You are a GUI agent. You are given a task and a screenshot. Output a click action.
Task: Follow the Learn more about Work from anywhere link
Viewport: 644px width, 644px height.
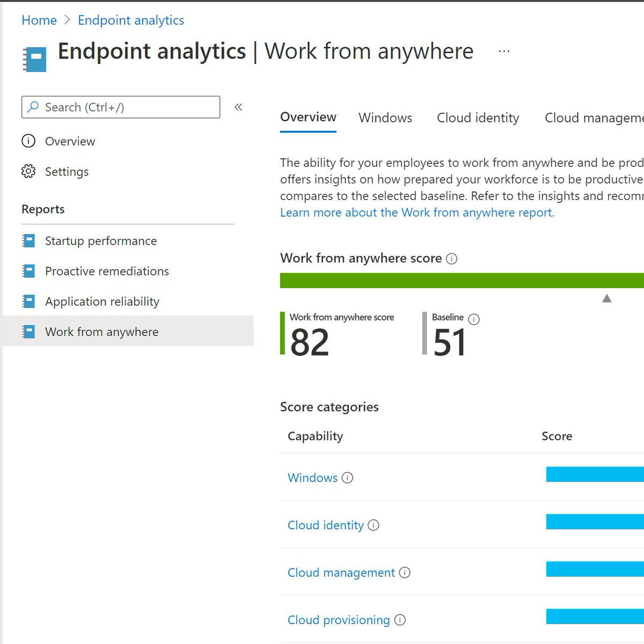416,213
